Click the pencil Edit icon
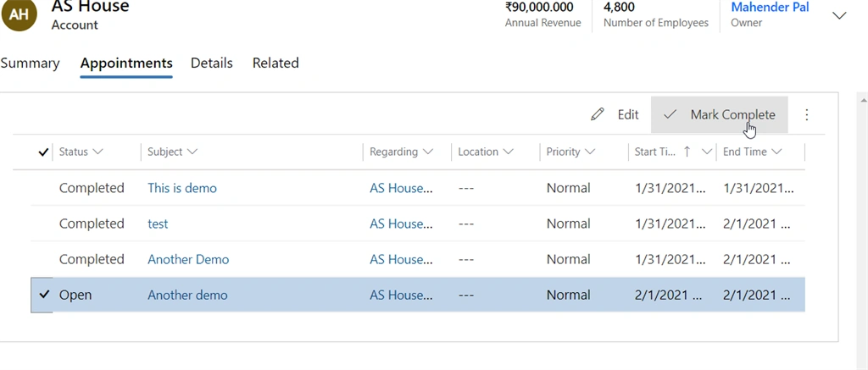 point(598,114)
